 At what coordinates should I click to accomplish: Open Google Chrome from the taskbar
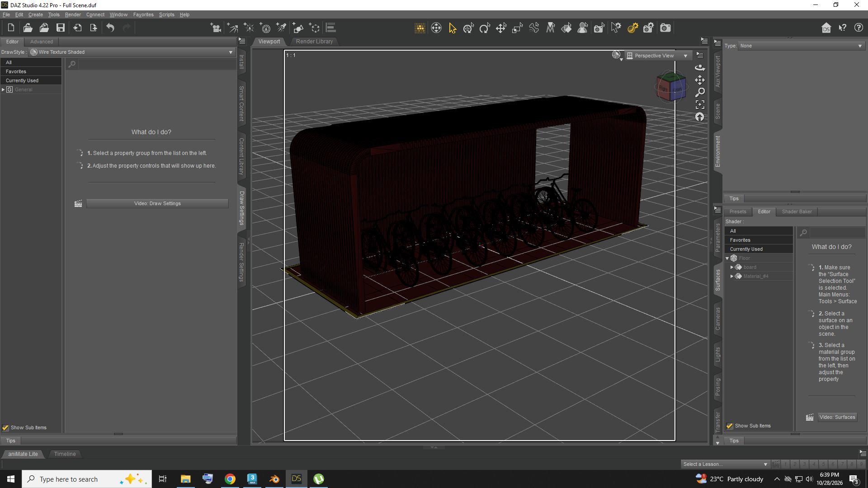(x=230, y=479)
